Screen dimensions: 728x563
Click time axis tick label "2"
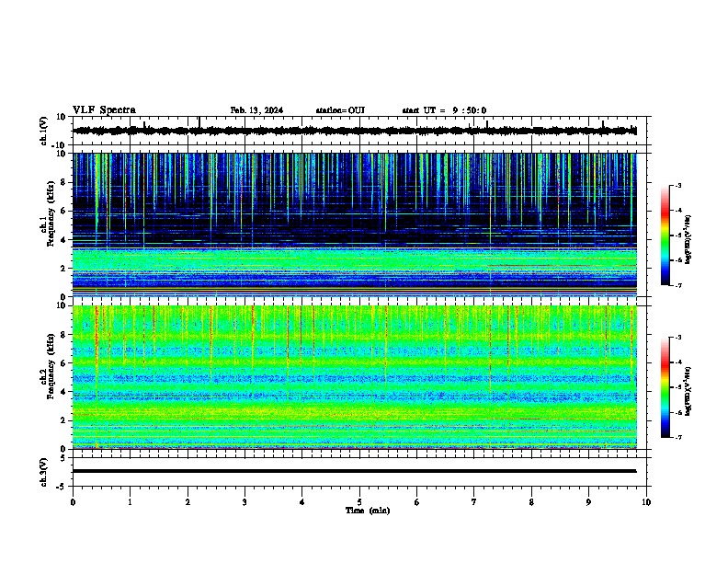pos(188,502)
